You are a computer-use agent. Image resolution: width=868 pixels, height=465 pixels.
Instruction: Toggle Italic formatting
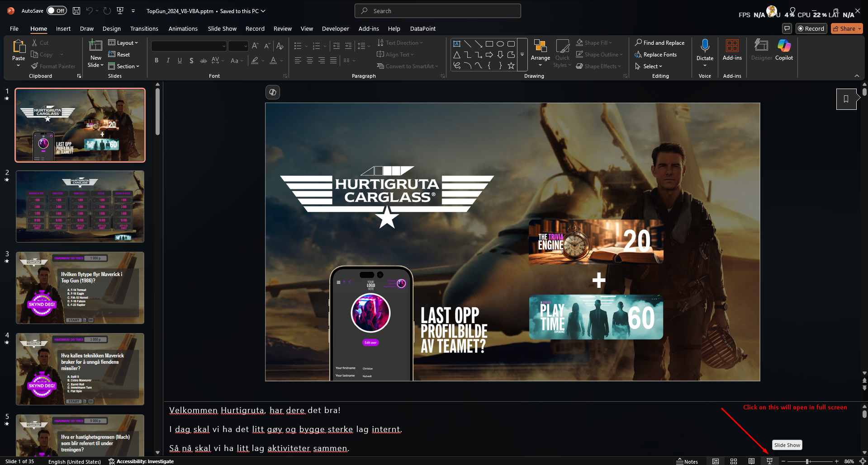pyautogui.click(x=168, y=61)
